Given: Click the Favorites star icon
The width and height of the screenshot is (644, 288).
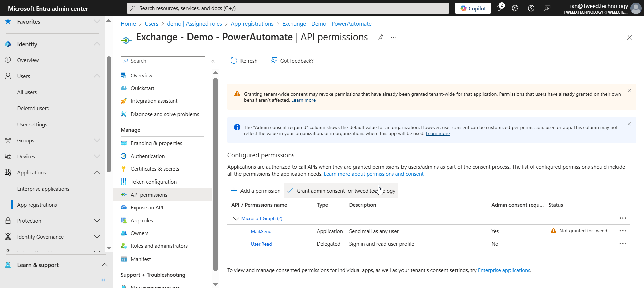Looking at the screenshot, I should [x=8, y=21].
